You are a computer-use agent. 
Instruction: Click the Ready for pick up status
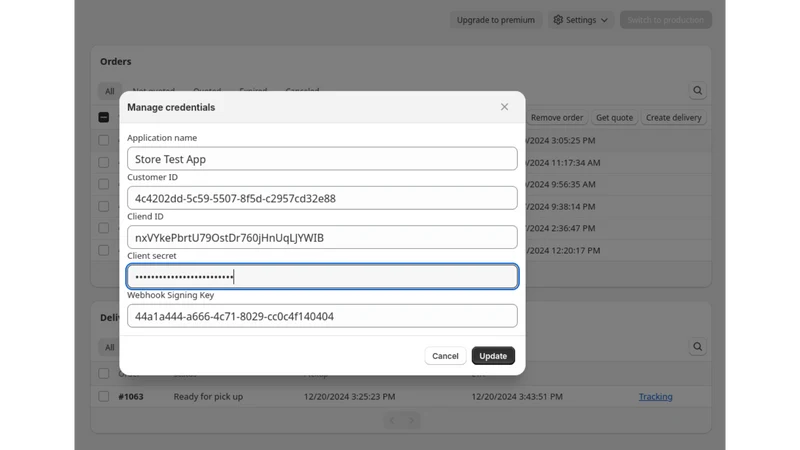[208, 396]
